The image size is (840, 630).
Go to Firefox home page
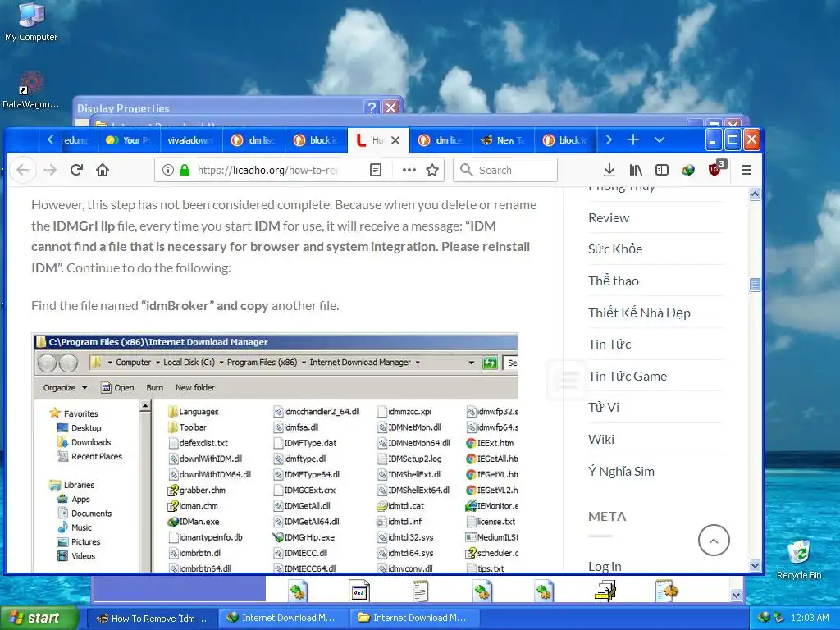click(103, 171)
